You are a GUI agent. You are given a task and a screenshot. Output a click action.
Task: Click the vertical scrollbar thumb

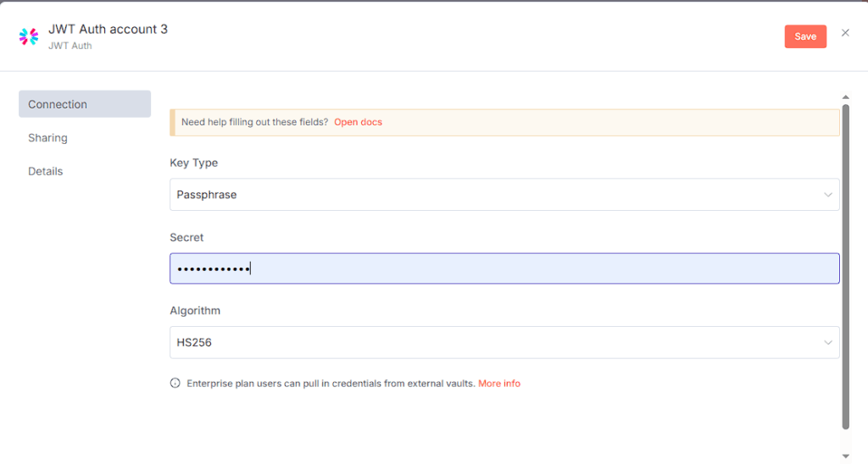pyautogui.click(x=845, y=267)
